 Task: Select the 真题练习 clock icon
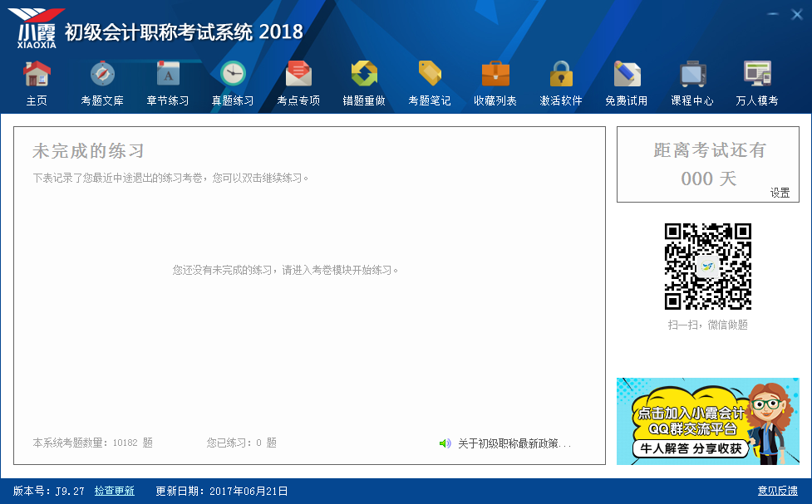(233, 75)
